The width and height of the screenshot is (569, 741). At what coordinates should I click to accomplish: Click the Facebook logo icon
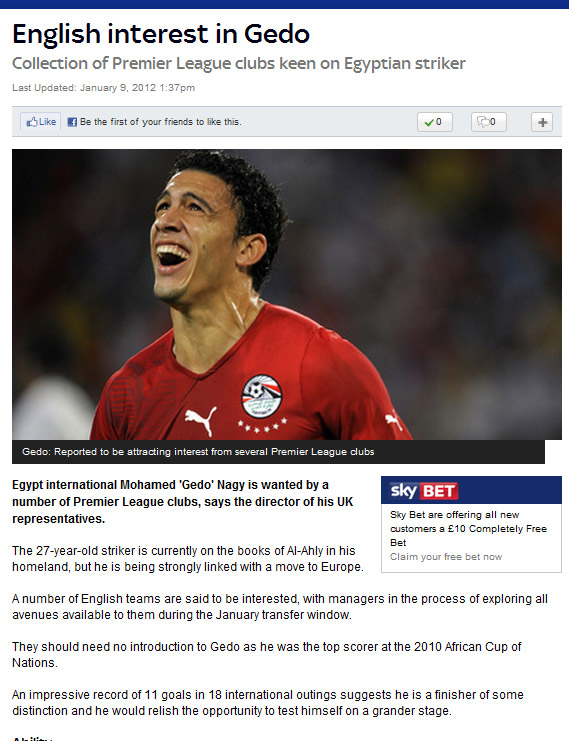pyautogui.click(x=72, y=122)
